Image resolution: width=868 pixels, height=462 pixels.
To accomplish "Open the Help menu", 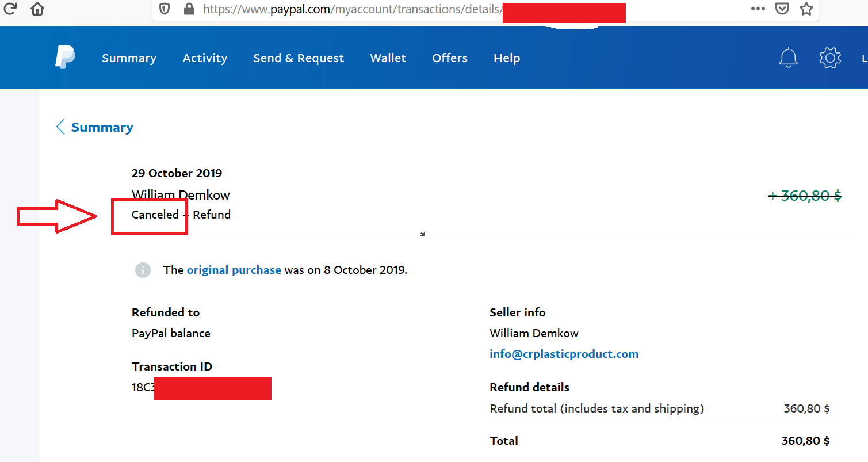I will (507, 58).
